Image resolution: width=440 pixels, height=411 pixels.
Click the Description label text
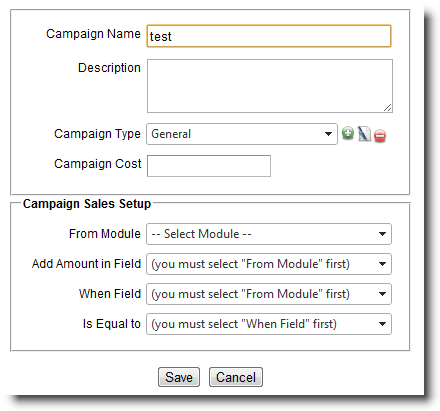[109, 68]
